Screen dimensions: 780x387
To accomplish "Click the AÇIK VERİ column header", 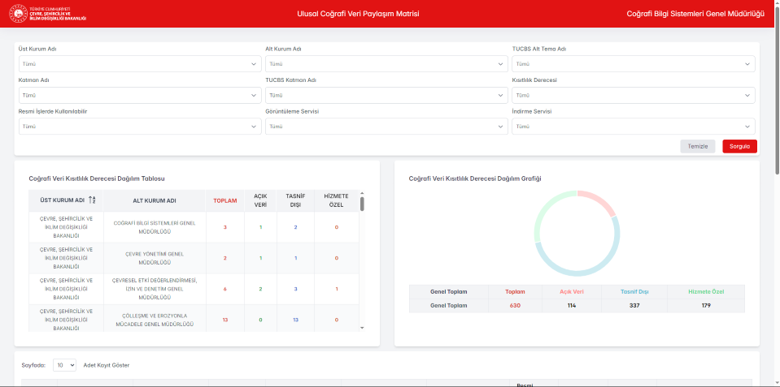I will tap(260, 200).
